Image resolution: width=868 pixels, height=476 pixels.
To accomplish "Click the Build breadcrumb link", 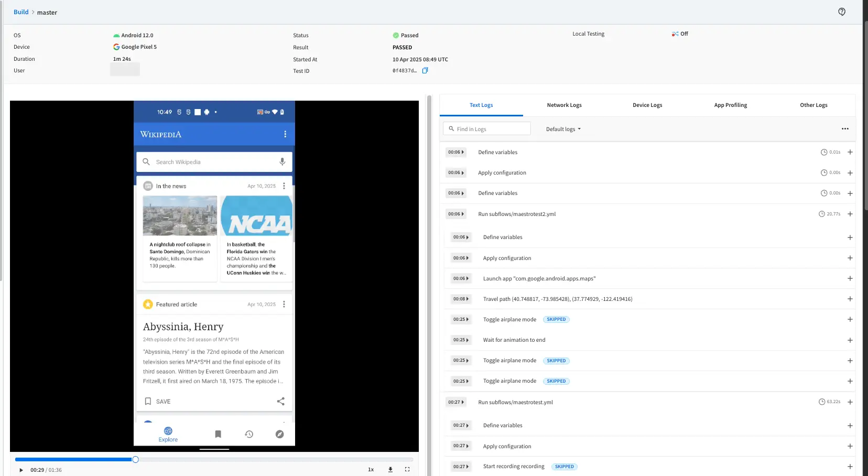I will (x=21, y=12).
